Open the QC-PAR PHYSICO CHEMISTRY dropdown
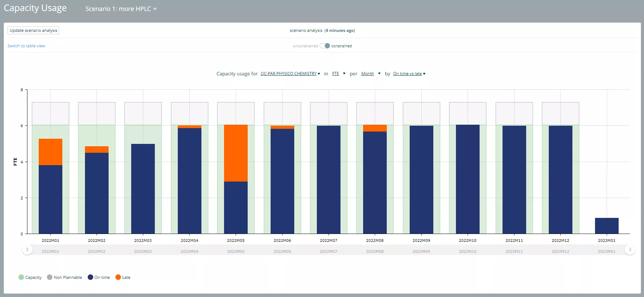The image size is (644, 297). (290, 74)
